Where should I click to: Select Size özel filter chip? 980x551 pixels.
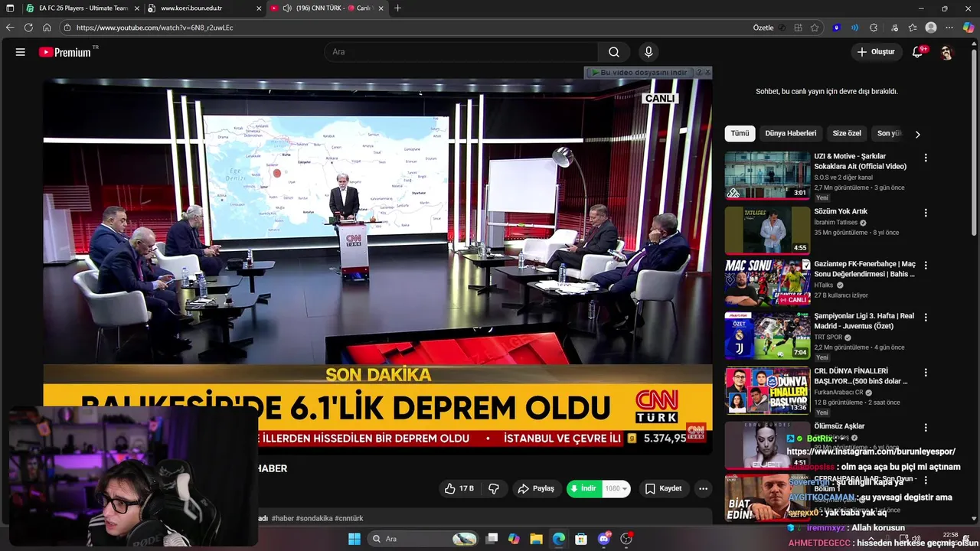click(847, 133)
